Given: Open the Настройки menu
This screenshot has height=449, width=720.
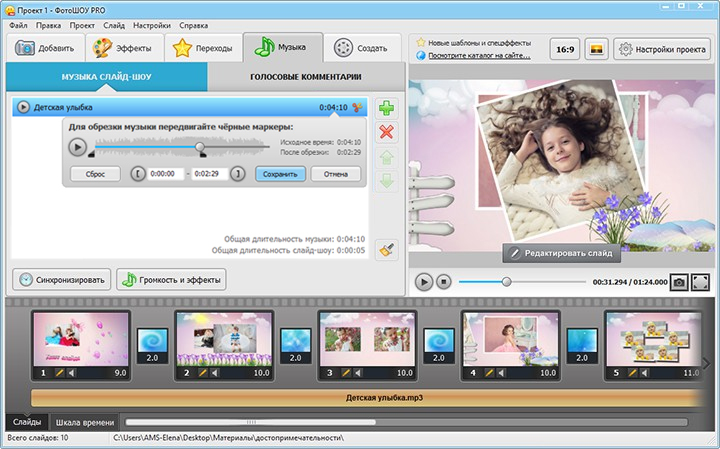Looking at the screenshot, I should click(151, 24).
